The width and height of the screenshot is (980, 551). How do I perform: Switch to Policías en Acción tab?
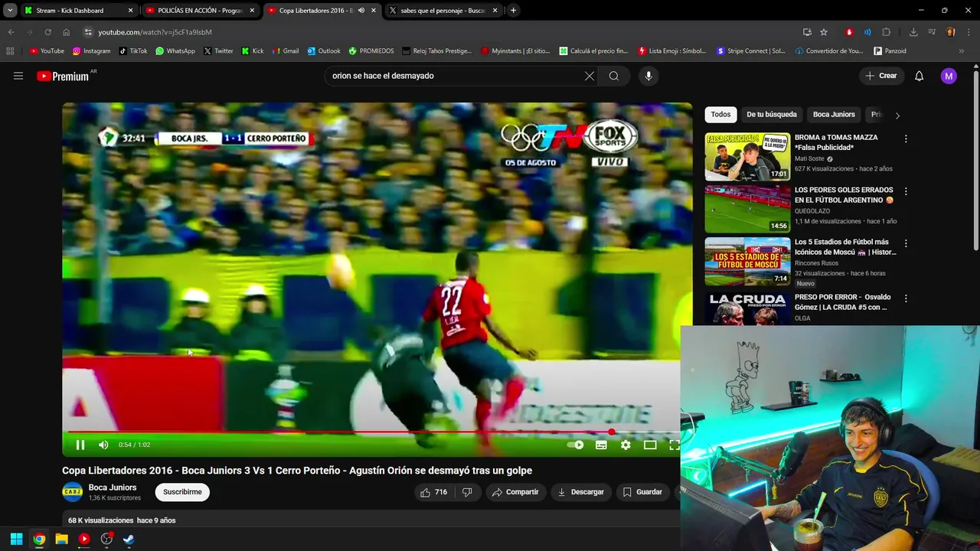coord(199,11)
